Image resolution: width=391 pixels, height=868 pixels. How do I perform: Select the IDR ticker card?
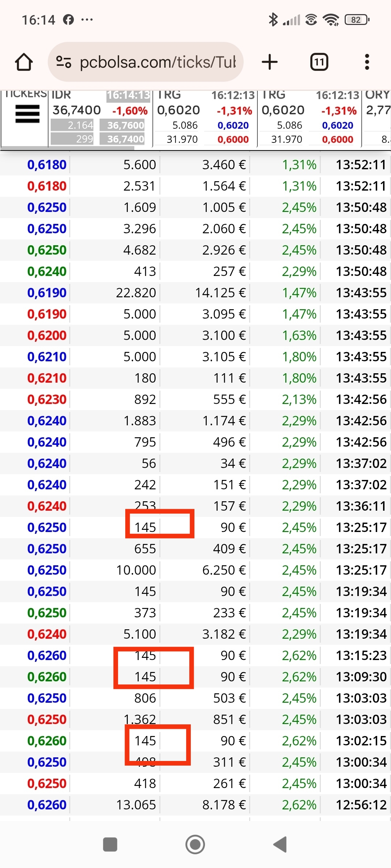(x=100, y=118)
